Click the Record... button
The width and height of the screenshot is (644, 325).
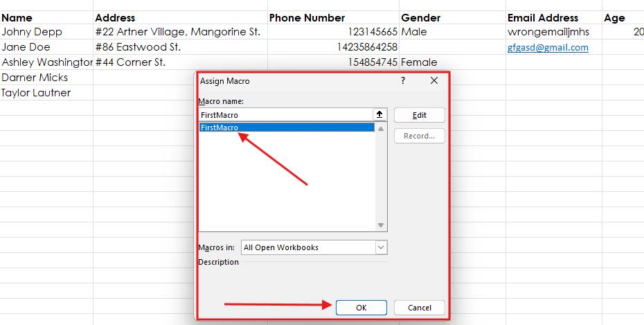[x=419, y=136]
